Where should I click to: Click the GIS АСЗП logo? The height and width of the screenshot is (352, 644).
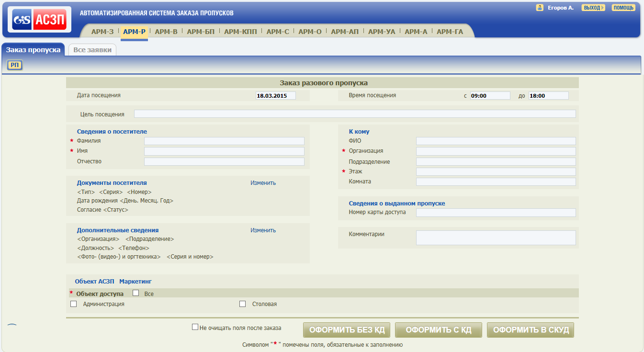tap(40, 19)
